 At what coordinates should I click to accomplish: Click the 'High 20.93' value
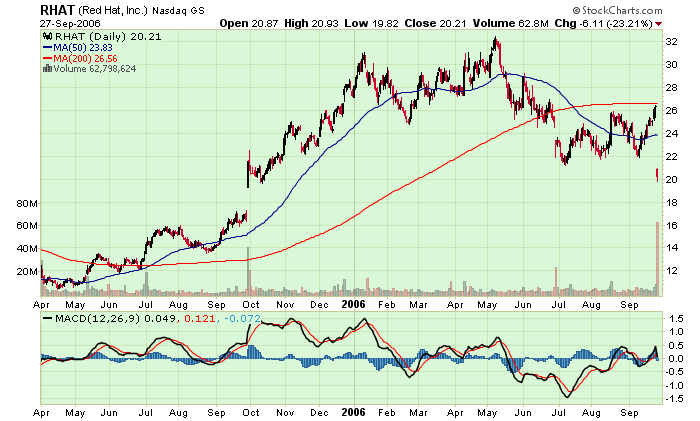[311, 23]
